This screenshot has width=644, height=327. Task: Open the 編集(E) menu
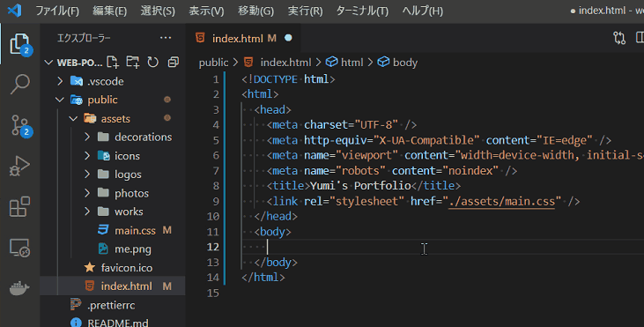(x=109, y=11)
